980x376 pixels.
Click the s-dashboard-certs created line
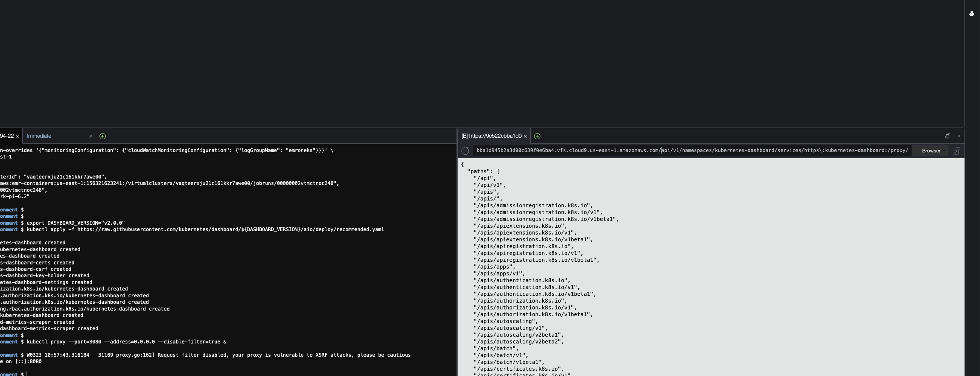click(37, 263)
